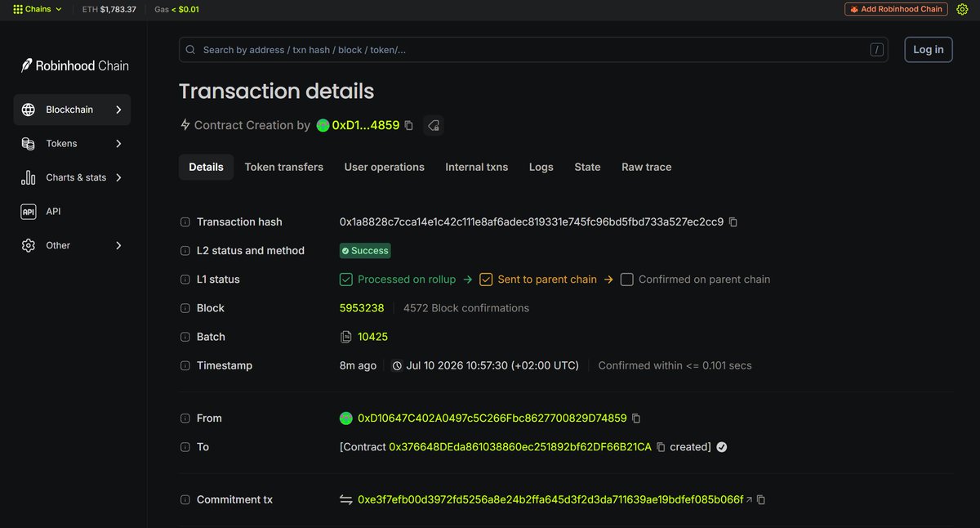Open the From address 0xD10647C4...74859
This screenshot has width=980, height=528.
[492, 418]
